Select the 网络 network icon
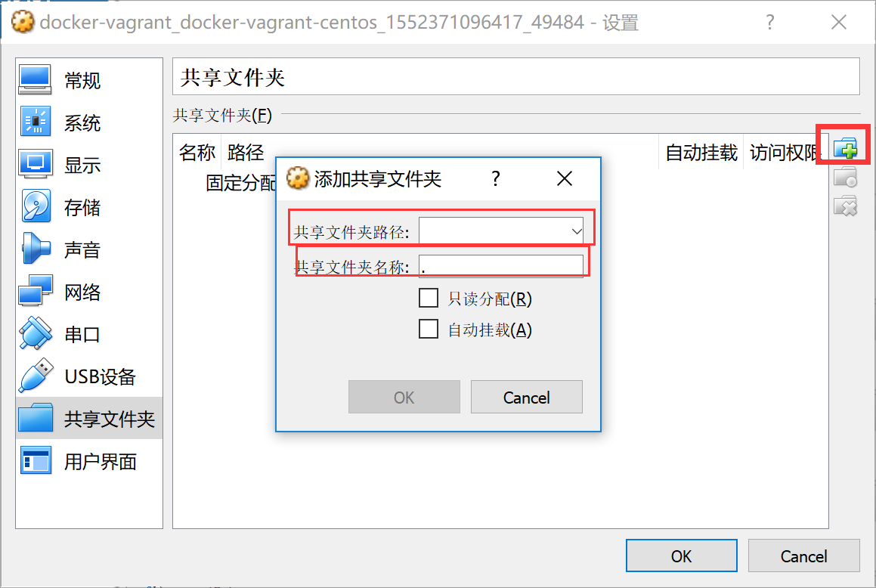Image resolution: width=876 pixels, height=588 pixels. [x=36, y=291]
